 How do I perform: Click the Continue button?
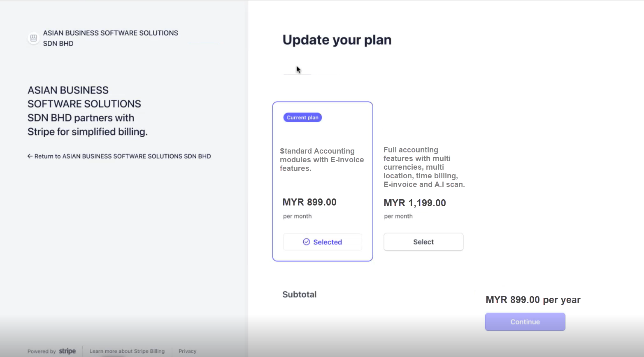coord(525,322)
